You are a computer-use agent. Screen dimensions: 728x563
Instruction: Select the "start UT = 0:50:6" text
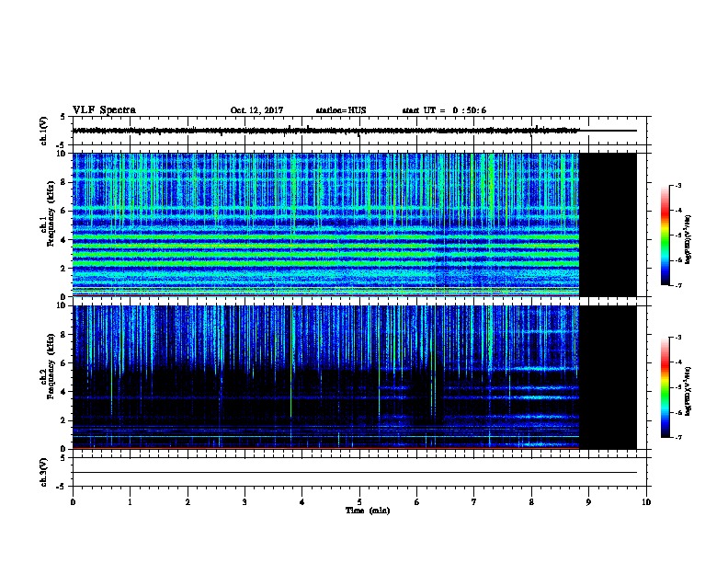(x=444, y=110)
